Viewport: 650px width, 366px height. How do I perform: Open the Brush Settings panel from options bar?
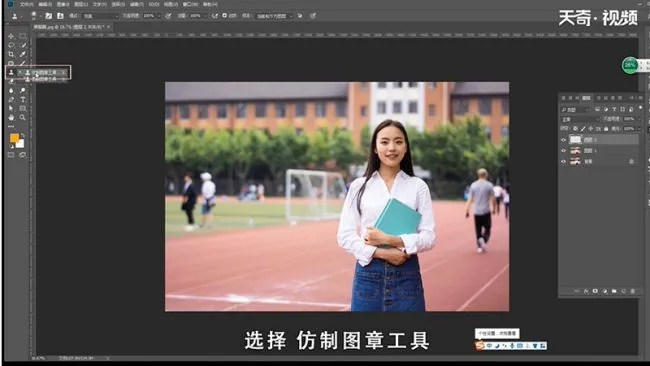point(49,16)
